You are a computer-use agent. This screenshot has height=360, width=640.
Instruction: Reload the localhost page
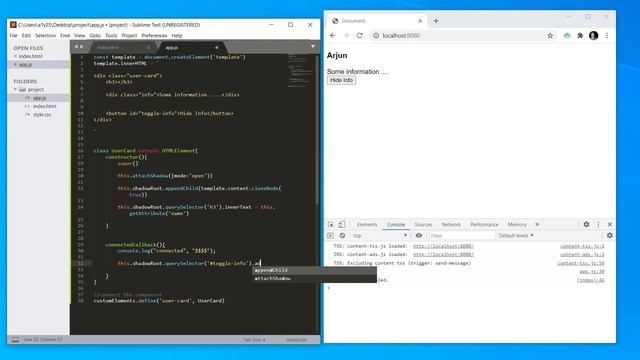(x=360, y=36)
